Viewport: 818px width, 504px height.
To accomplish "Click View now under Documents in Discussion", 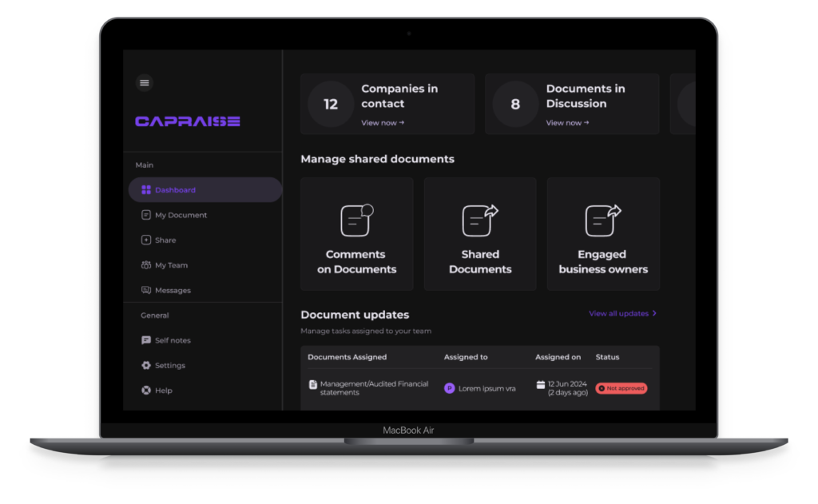I will 568,123.
